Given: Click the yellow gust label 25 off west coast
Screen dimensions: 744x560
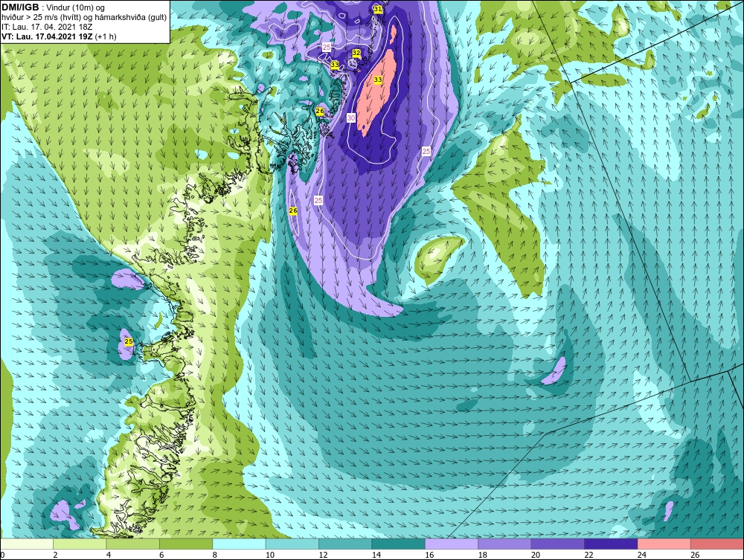Looking at the screenshot, I should tap(128, 341).
